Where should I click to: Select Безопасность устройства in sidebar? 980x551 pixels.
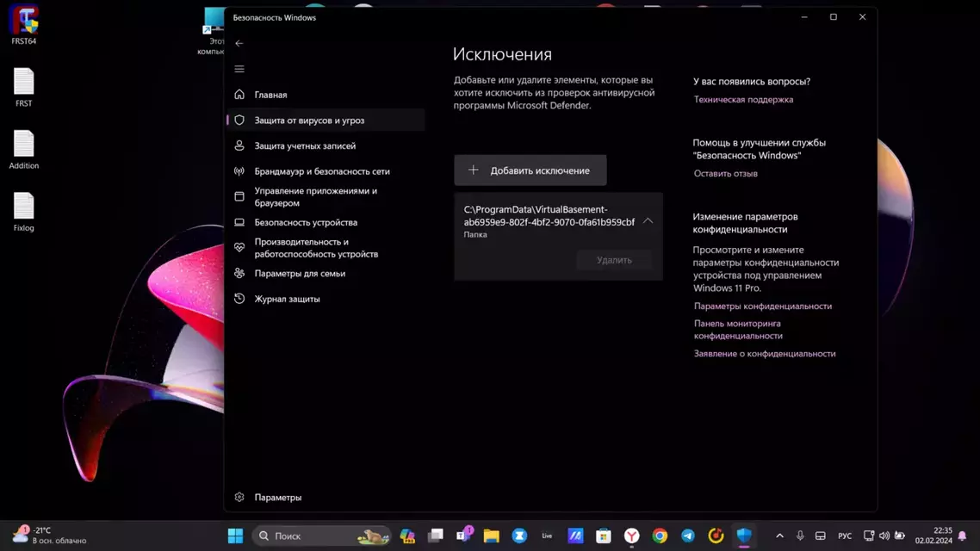326,222
